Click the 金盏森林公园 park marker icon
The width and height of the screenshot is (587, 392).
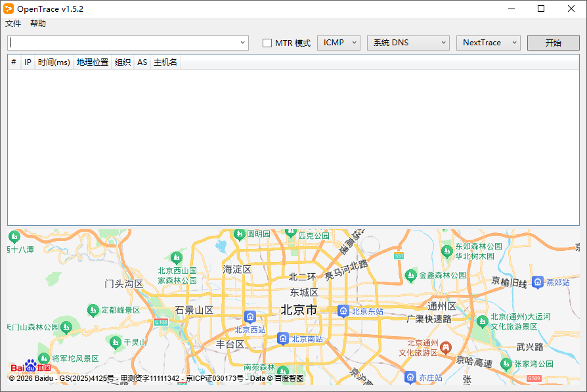coord(411,276)
